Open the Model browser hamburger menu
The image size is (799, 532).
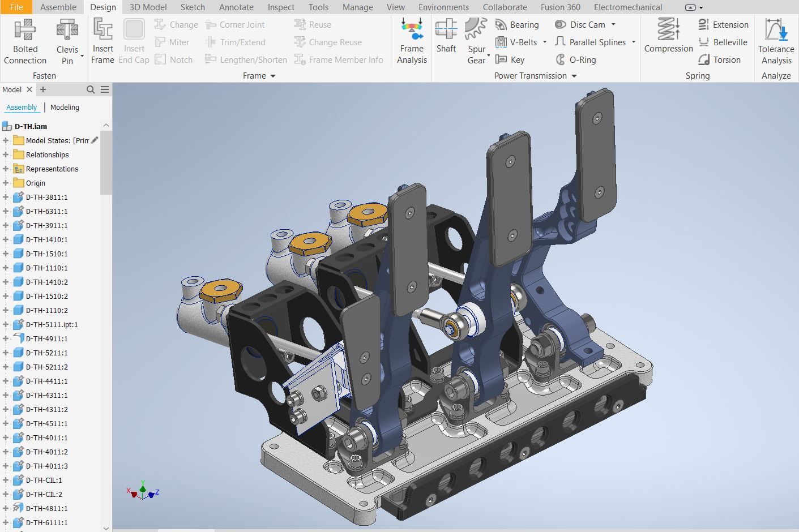(x=105, y=89)
